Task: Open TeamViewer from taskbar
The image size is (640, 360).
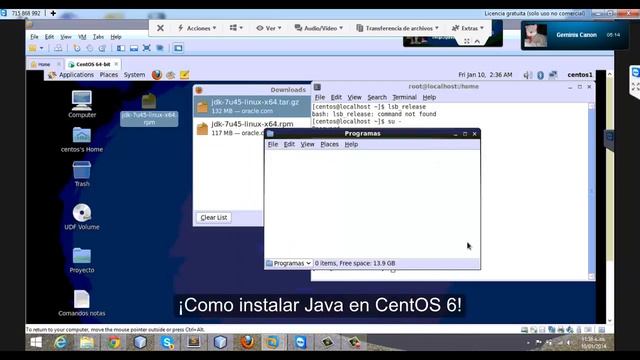Action: [x=300, y=342]
